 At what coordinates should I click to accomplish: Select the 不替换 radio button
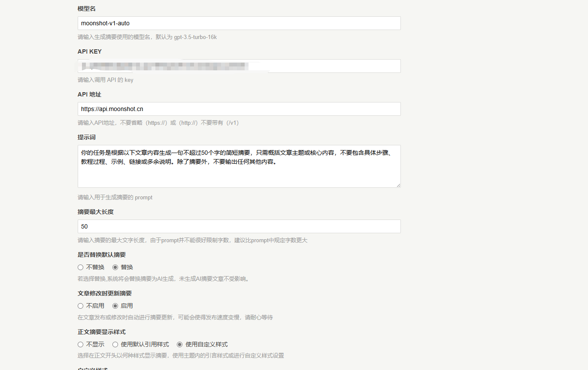[x=80, y=267]
